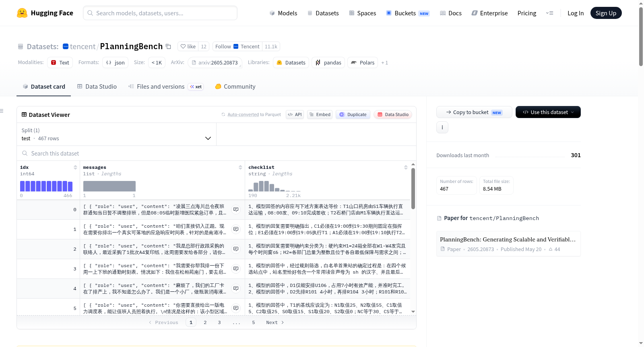Select the messages cell in row 3
This screenshot has height=347, width=644.
pyautogui.click(x=163, y=269)
